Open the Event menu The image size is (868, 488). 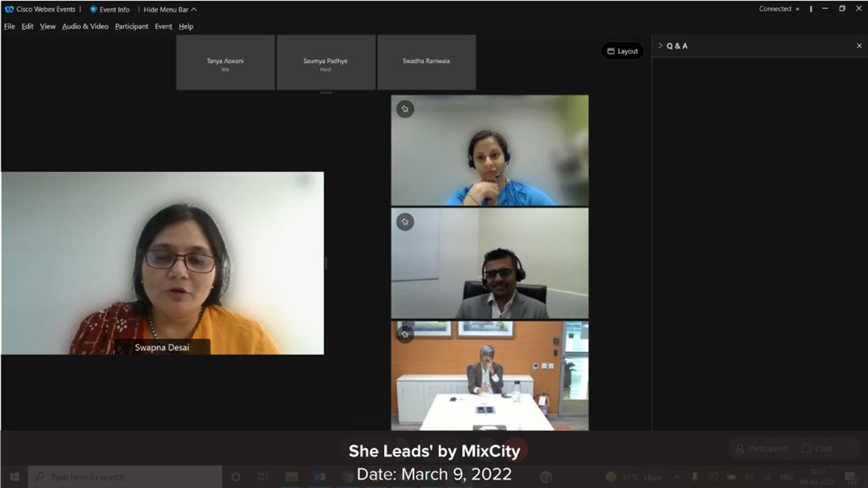point(163,27)
